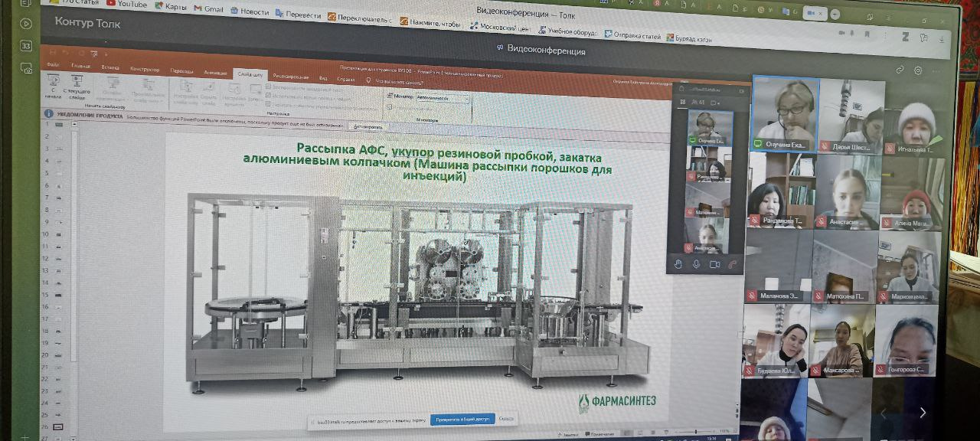The image size is (980, 441).
Task: Open the Вставка ribbon tab
Action: (110, 67)
